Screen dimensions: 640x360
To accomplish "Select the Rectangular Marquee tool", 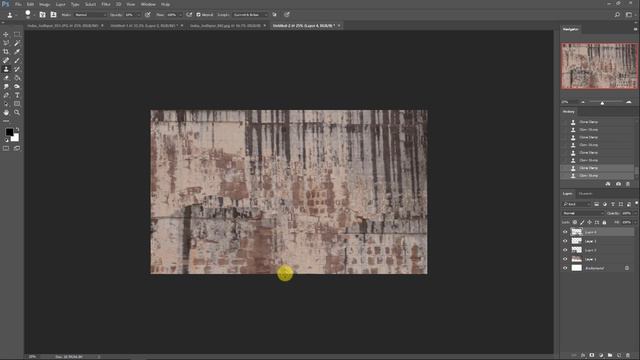I will coord(17,35).
